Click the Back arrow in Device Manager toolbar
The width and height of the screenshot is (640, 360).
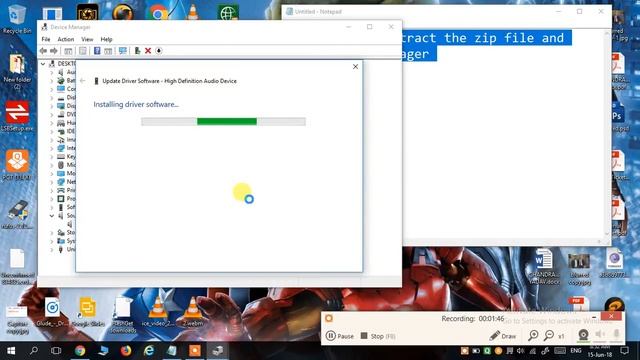pos(43,51)
